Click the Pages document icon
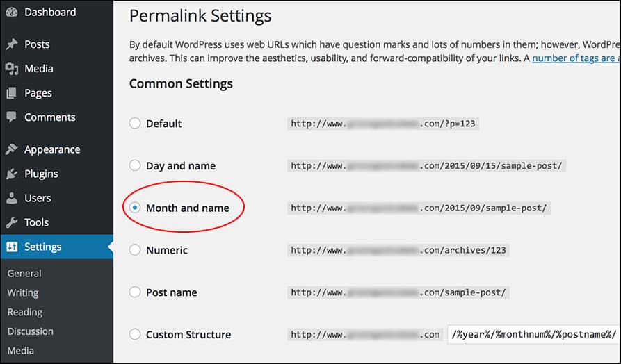This screenshot has width=621, height=364. coord(12,93)
